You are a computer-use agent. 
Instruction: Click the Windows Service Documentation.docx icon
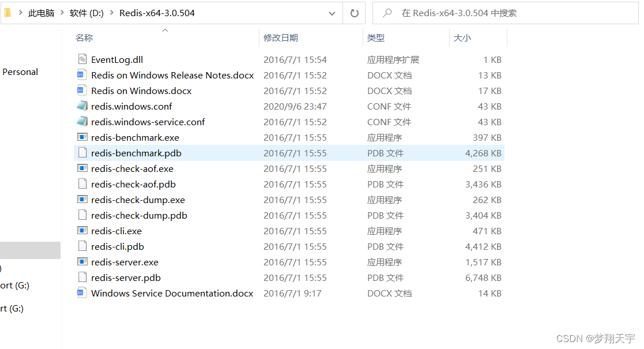point(82,293)
